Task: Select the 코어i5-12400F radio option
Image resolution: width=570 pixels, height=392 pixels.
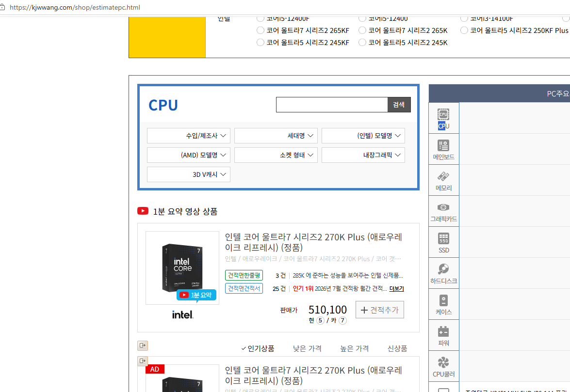Action: click(261, 18)
